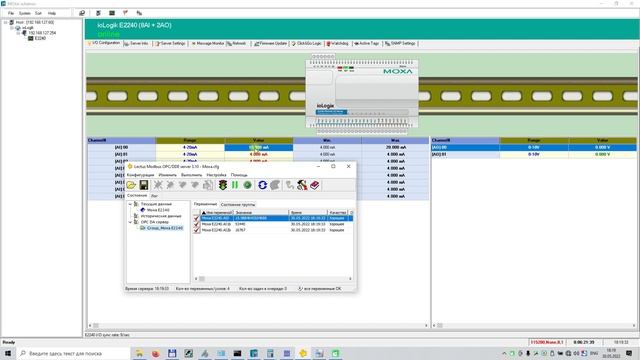
Task: Collapse Host node in MOXA tree
Action: tap(6, 22)
